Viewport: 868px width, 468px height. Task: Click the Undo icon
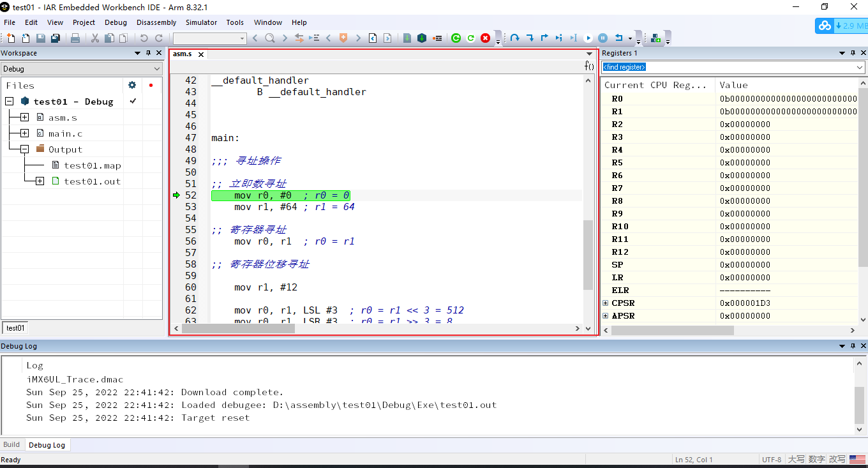click(144, 38)
